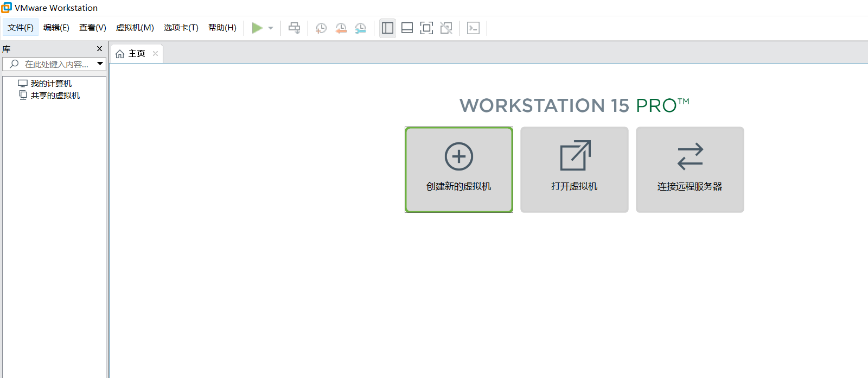Open the 查看(V) menu

click(x=93, y=27)
